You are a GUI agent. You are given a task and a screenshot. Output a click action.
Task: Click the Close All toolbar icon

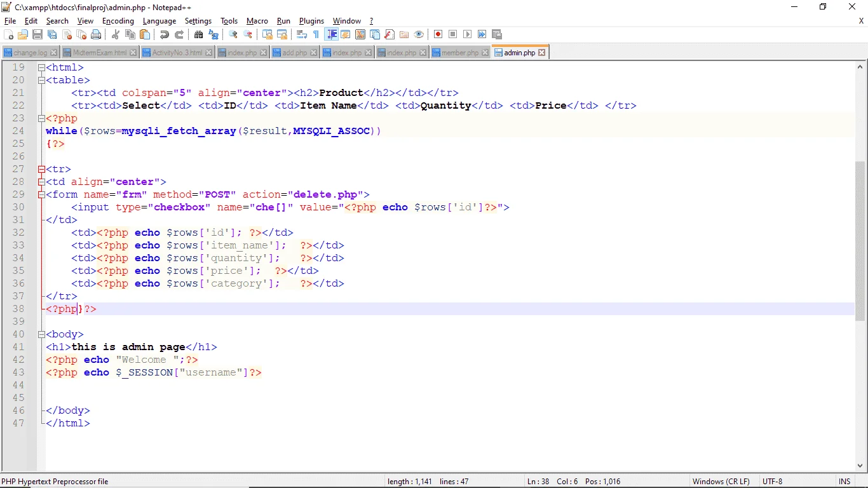click(x=81, y=34)
